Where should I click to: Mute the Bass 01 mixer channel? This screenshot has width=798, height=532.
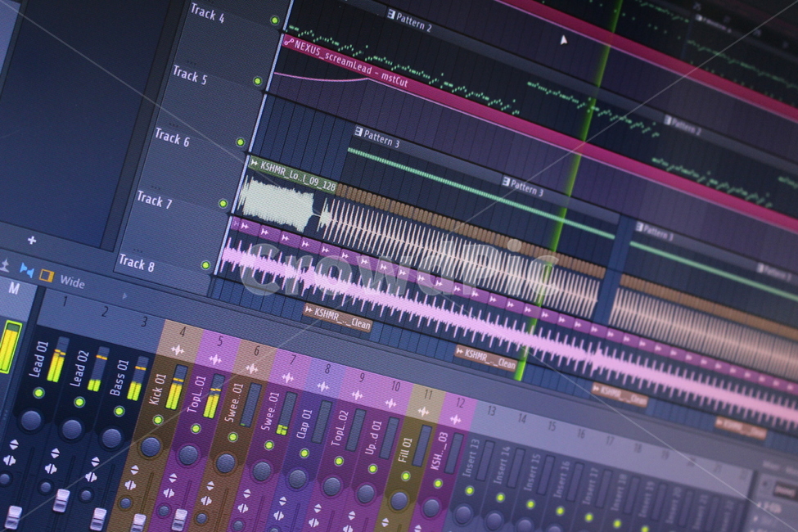tap(119, 412)
